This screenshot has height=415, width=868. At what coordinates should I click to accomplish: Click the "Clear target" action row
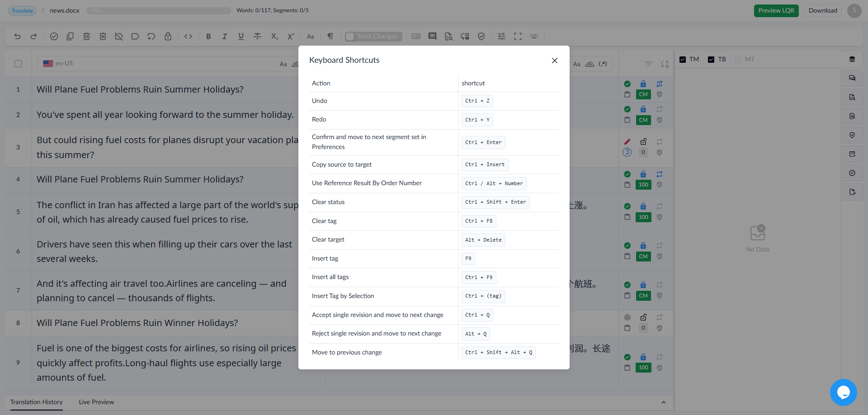coord(434,240)
